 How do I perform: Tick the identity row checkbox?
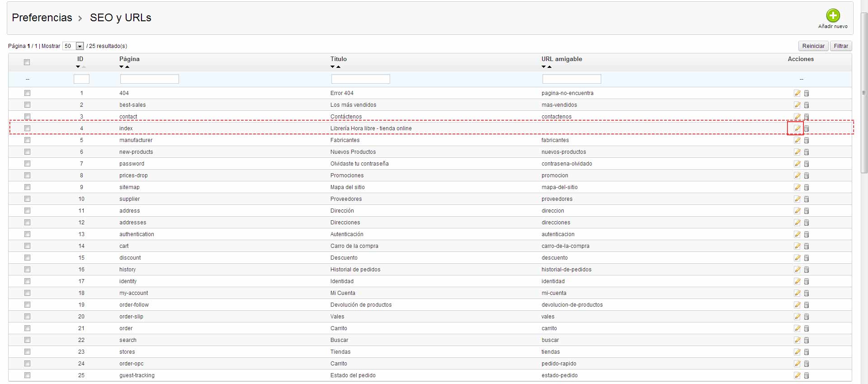tap(27, 281)
